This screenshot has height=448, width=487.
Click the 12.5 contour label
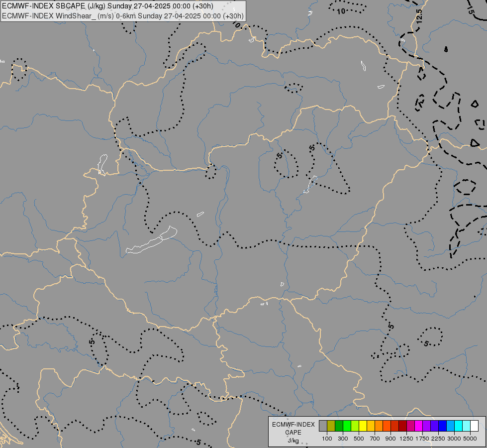419,16
